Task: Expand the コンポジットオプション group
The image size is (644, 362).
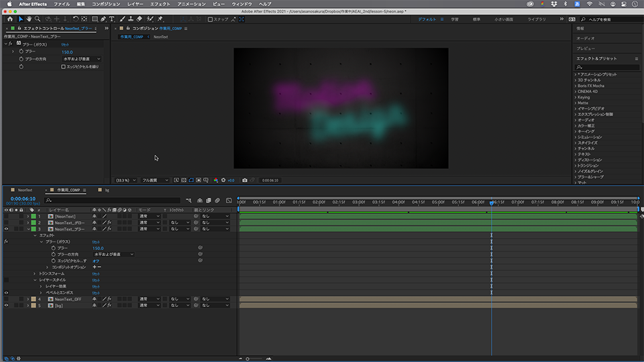Action: pos(48,267)
